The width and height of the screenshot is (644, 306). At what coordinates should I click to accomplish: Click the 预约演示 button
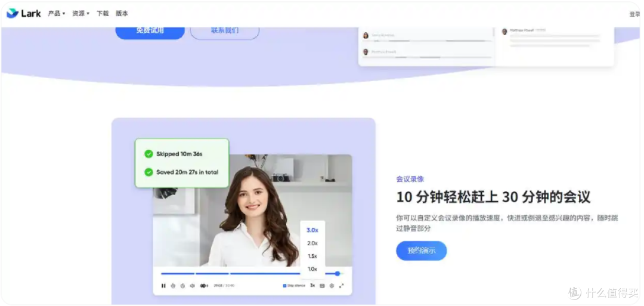422,251
